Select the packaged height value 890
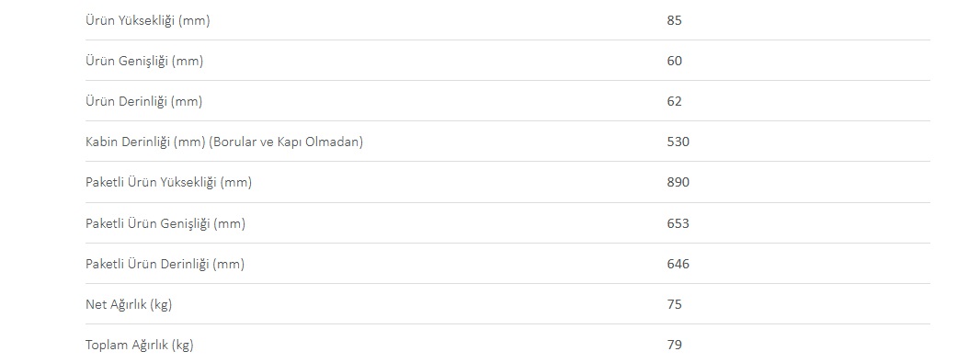The width and height of the screenshot is (980, 363). click(678, 183)
